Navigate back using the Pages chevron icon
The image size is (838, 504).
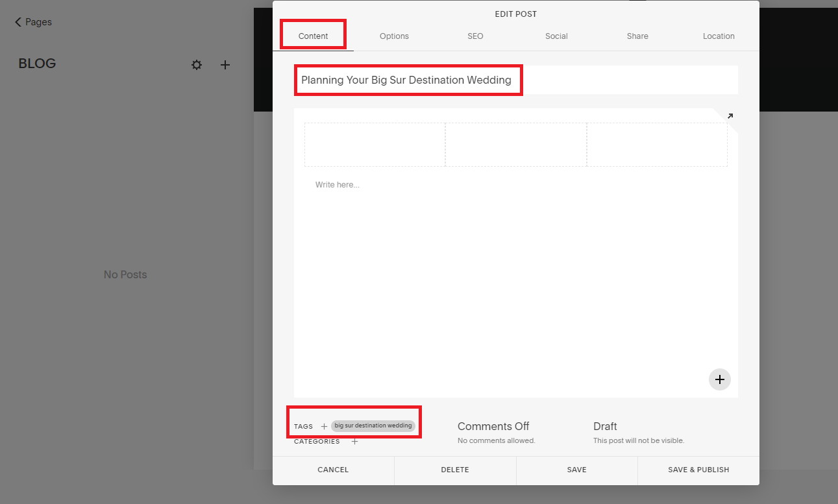[x=18, y=21]
